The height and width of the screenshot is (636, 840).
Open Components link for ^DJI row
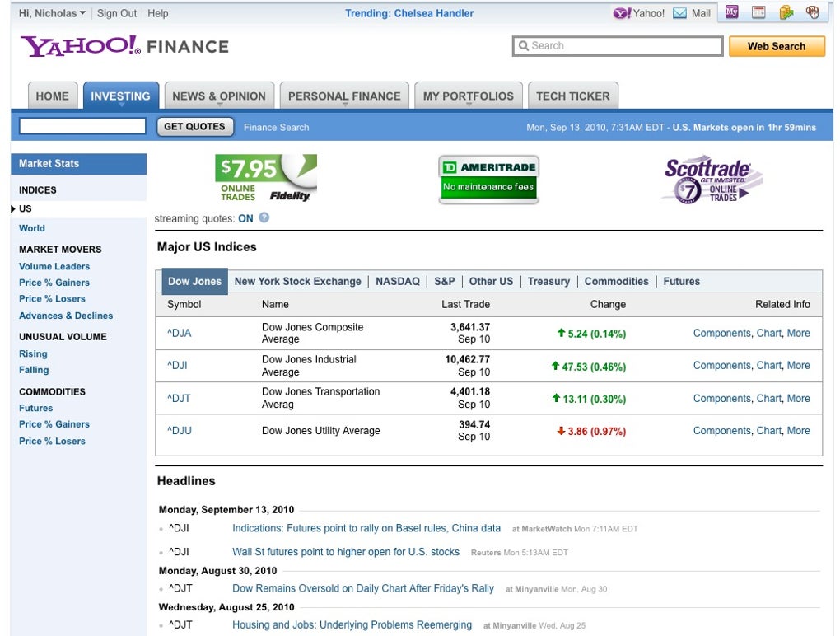click(721, 366)
